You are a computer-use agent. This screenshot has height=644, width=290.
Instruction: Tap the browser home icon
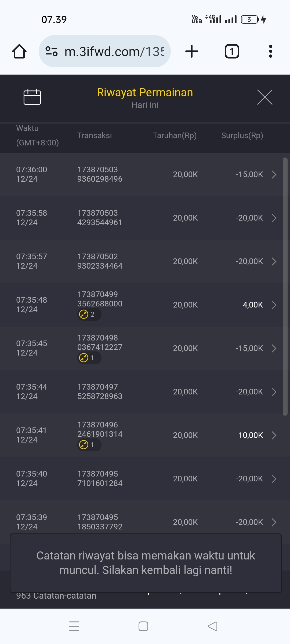tap(19, 51)
